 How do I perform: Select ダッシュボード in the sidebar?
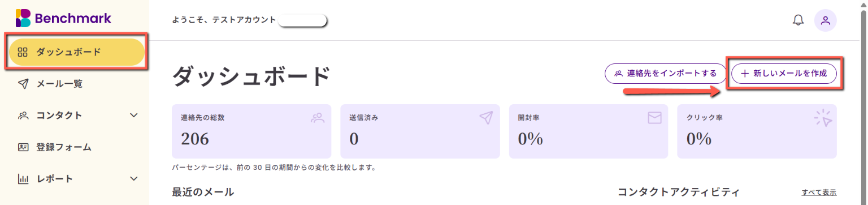[x=77, y=52]
